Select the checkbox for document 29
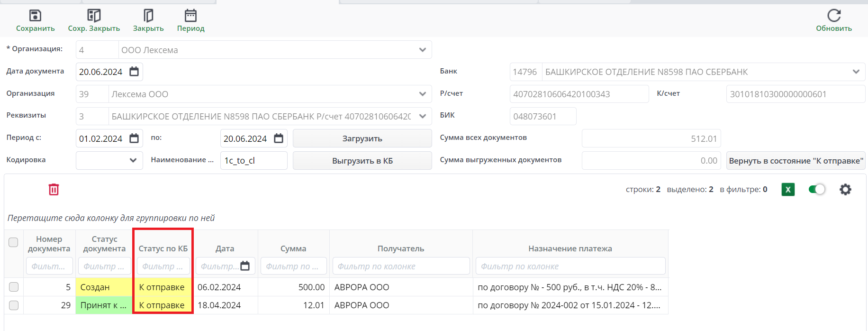Image resolution: width=868 pixels, height=331 pixels. click(x=14, y=305)
